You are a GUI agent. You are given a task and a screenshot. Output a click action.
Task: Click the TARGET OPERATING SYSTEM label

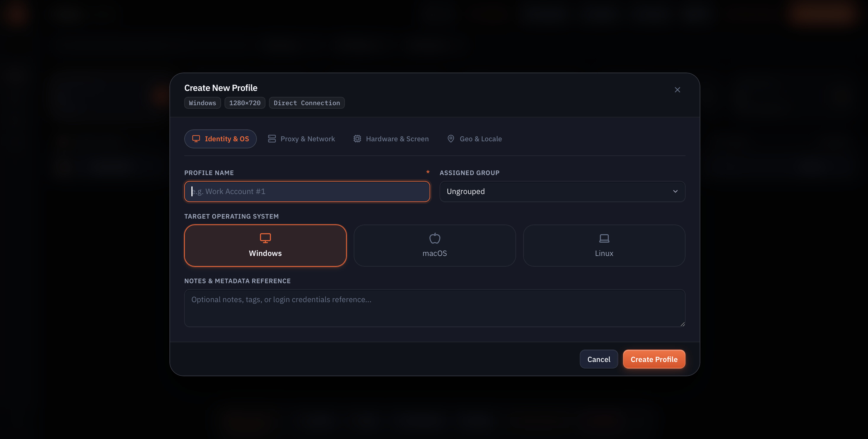(231, 216)
